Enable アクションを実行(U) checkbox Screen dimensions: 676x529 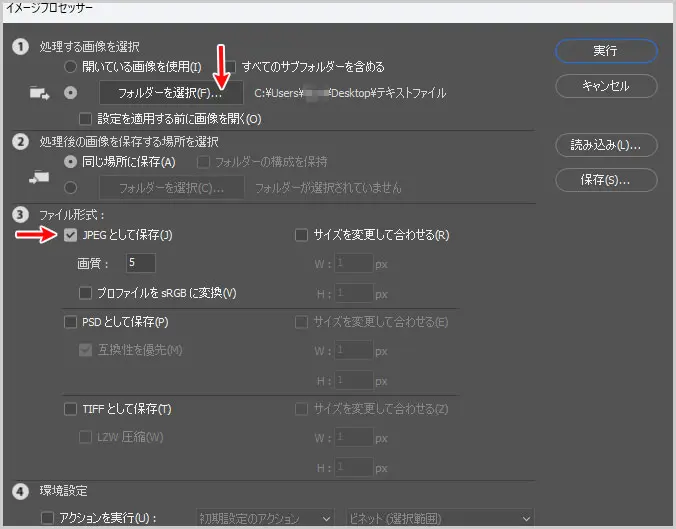click(x=47, y=517)
